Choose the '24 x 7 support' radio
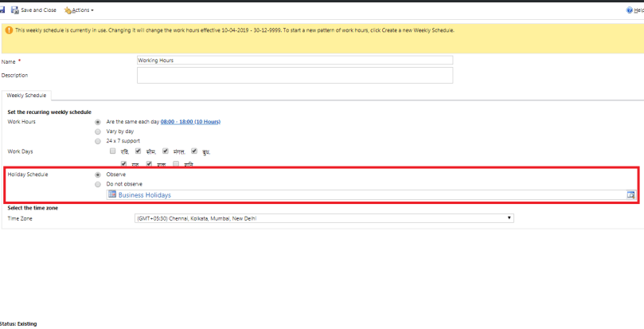The image size is (644, 329). 98,140
